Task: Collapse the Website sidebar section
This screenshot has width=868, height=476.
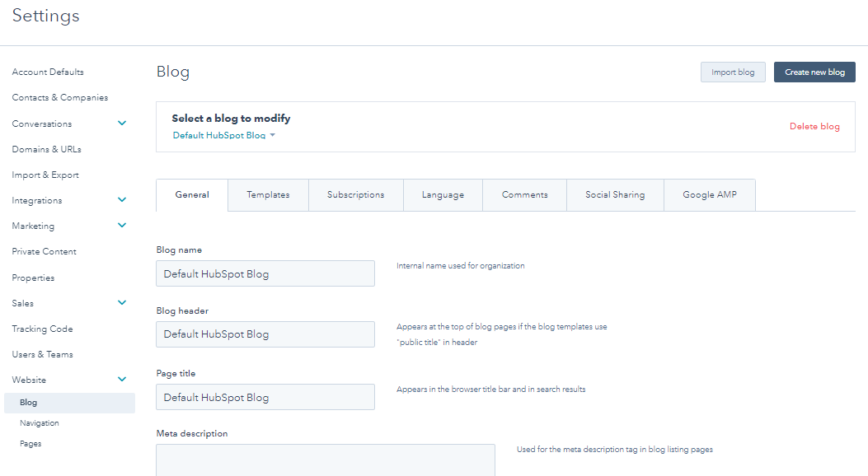Action: point(122,380)
